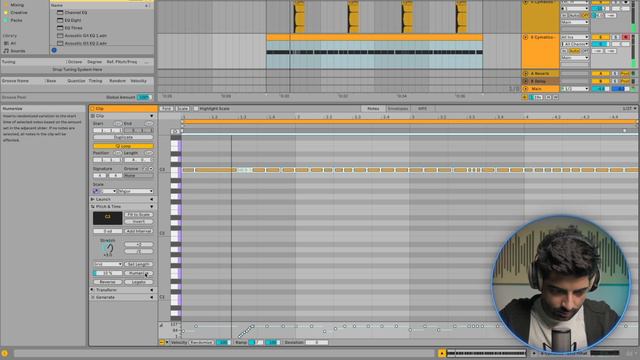Viewport: 640px width, 360px height.
Task: Open the Main track 1/2 output dropdown
Action: (575, 89)
